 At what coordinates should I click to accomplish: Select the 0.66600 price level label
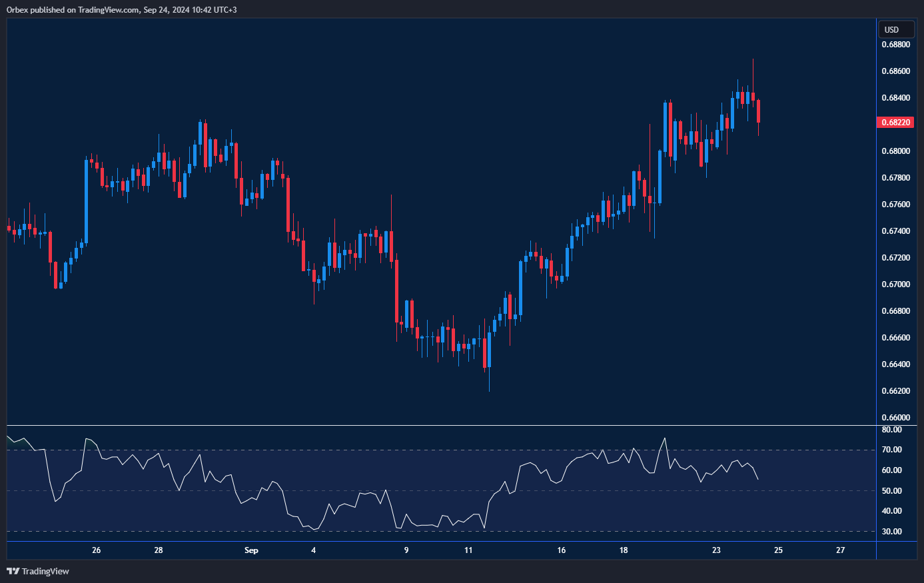click(x=896, y=338)
